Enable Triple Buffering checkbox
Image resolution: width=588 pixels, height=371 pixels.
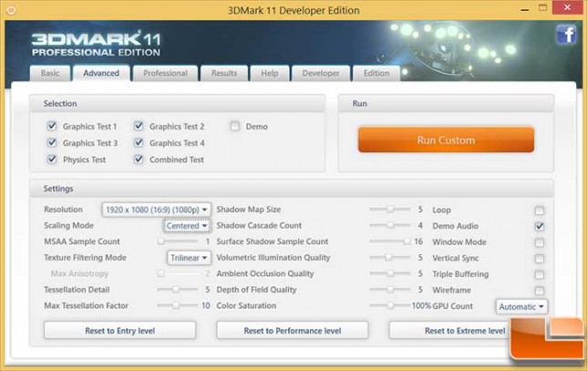click(540, 274)
